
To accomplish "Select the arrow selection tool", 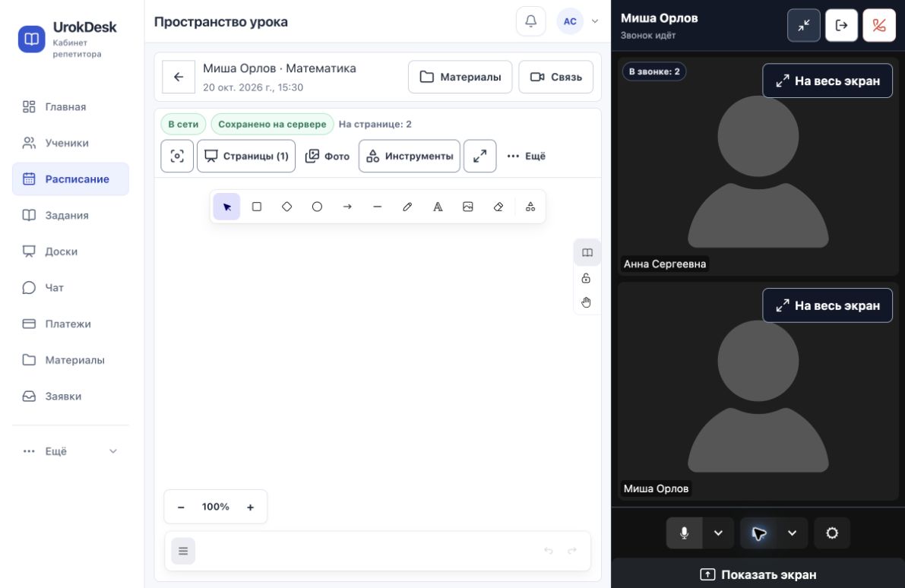I will (x=227, y=207).
